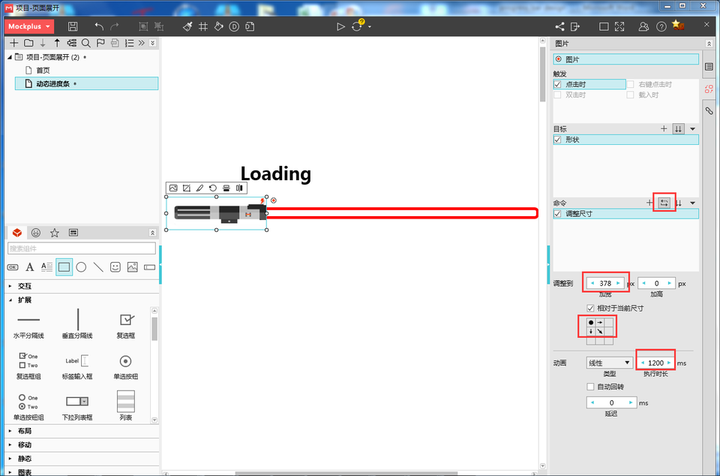This screenshot has width=720, height=476.
Task: Open the 目标 section dropdown arrow
Action: (x=692, y=129)
